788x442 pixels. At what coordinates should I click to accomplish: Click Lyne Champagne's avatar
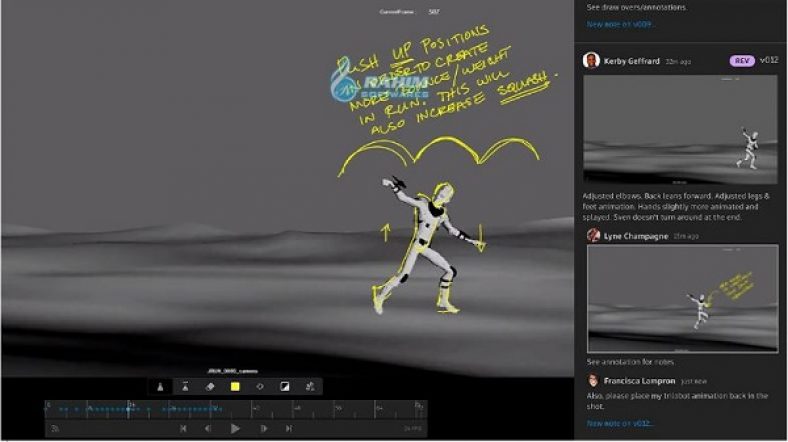coord(594,236)
